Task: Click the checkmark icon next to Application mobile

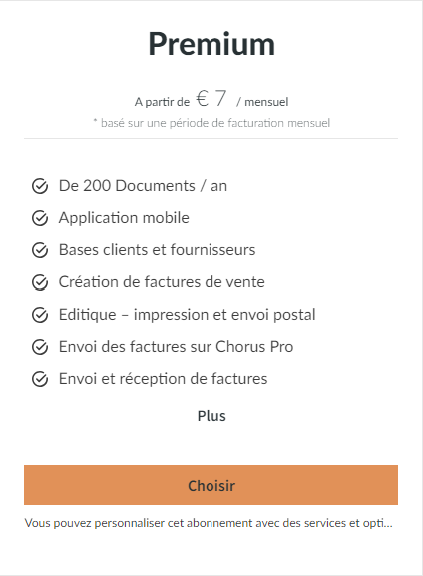Action: coord(40,218)
